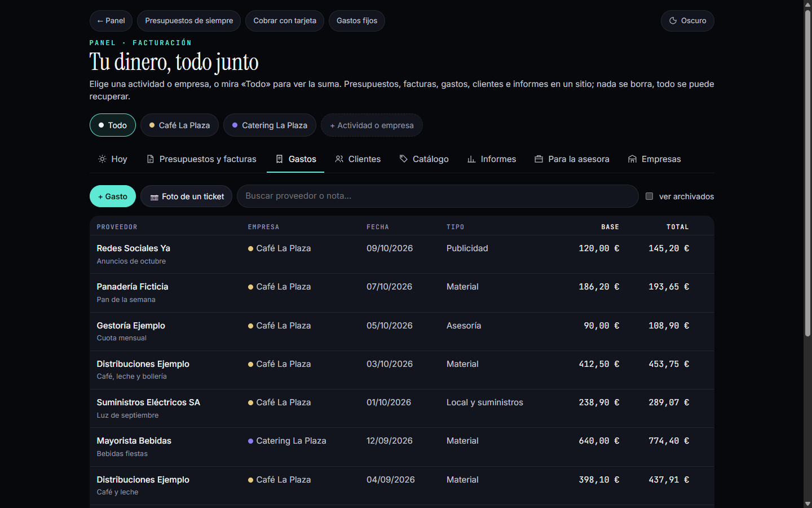Click the total 145,20 €
The width and height of the screenshot is (812, 508).
click(x=669, y=248)
